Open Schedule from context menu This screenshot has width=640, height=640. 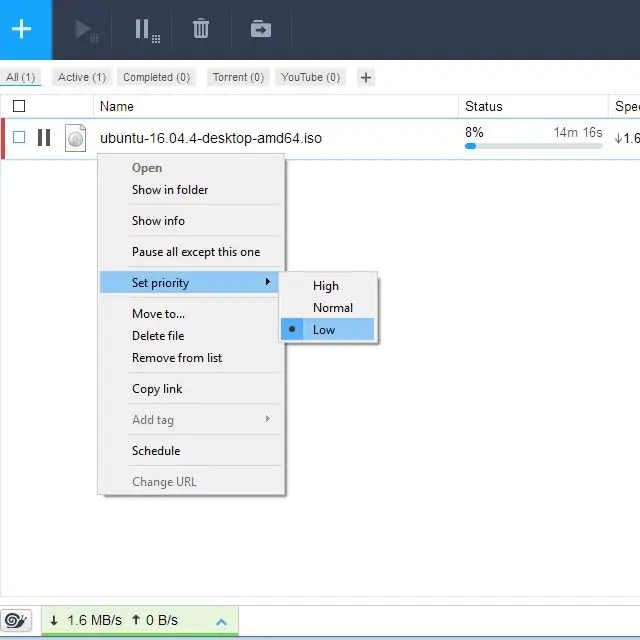point(156,451)
